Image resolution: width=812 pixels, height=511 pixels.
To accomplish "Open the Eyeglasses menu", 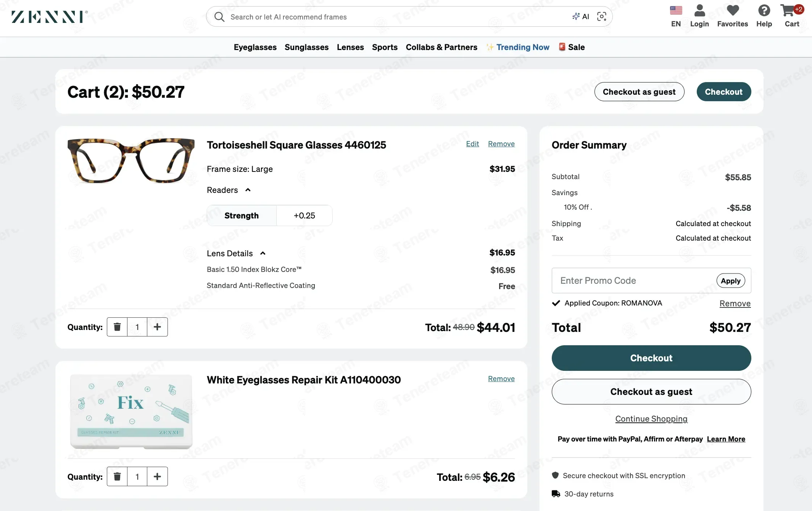I will coord(255,47).
